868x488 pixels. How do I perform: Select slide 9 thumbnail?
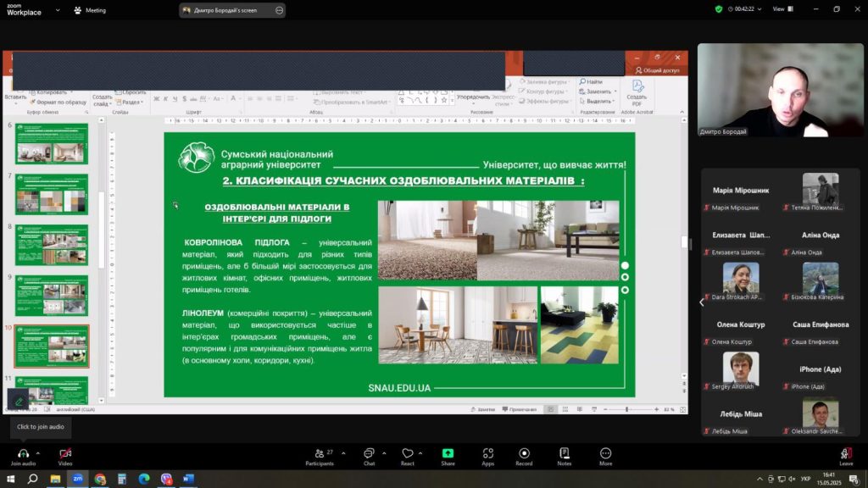click(52, 296)
